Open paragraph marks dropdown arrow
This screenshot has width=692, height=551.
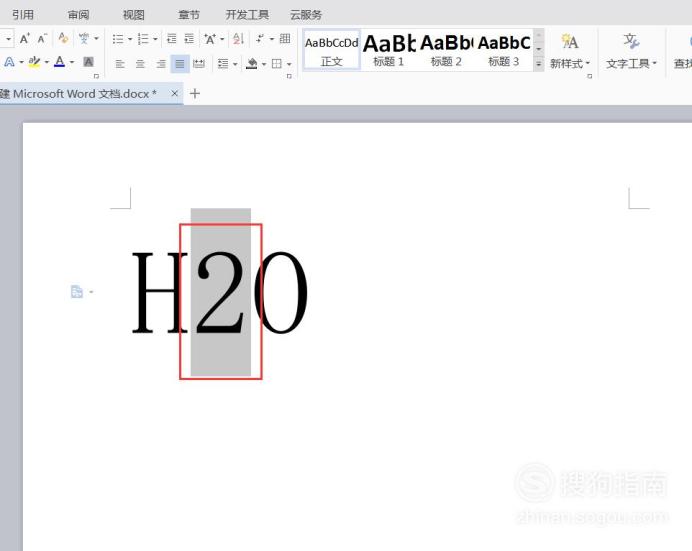click(x=272, y=40)
